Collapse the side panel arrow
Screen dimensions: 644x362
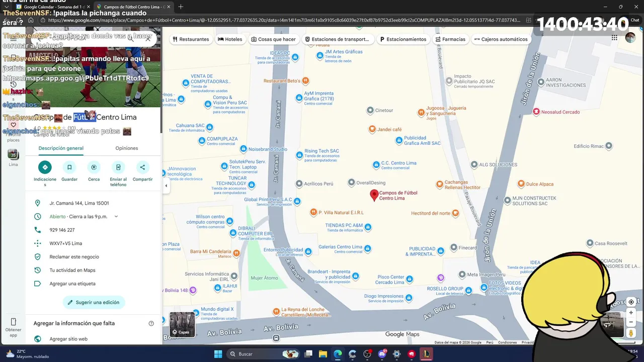pyautogui.click(x=166, y=186)
